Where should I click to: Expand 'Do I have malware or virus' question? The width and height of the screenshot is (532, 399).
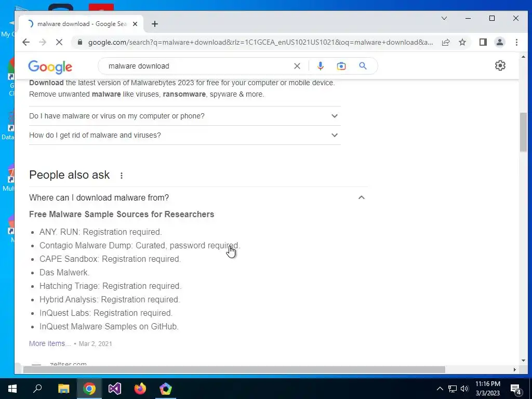pos(184,116)
